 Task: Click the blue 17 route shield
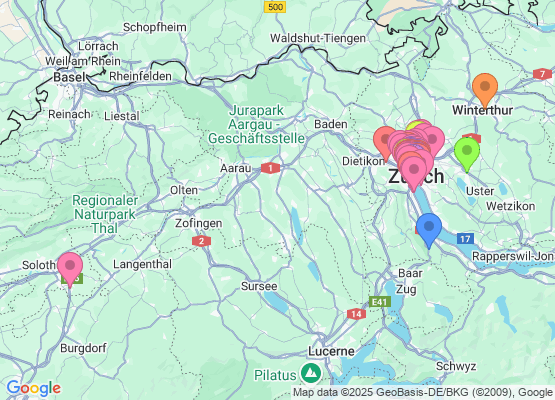pyautogui.click(x=465, y=239)
